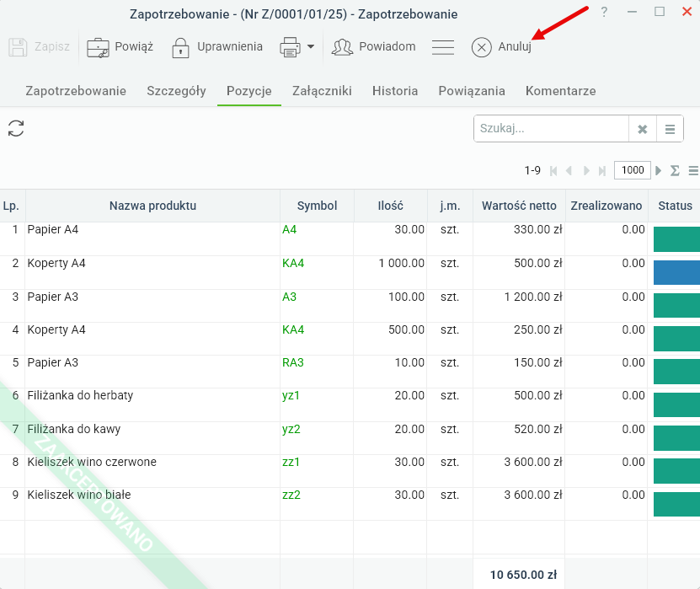This screenshot has height=589, width=700.
Task: Open the Załączniki tab
Action: pyautogui.click(x=322, y=91)
